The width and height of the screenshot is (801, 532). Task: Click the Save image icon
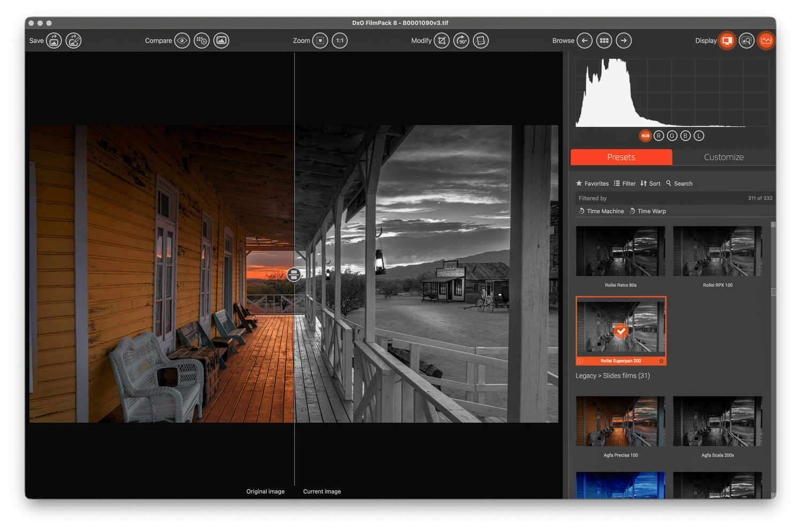click(x=54, y=41)
